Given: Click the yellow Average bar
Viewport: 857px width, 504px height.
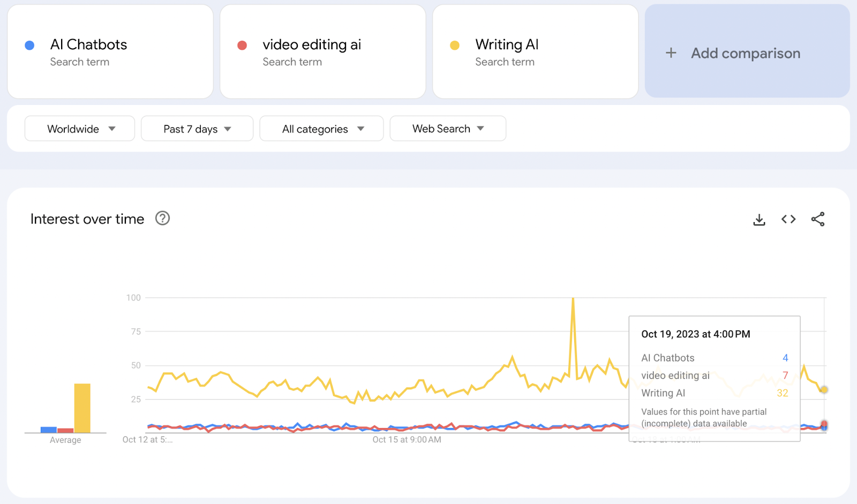Looking at the screenshot, I should coord(82,408).
